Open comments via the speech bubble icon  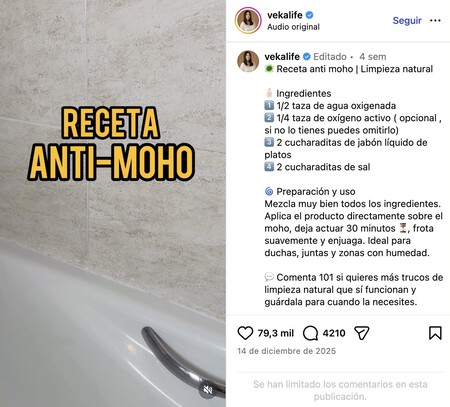point(310,333)
